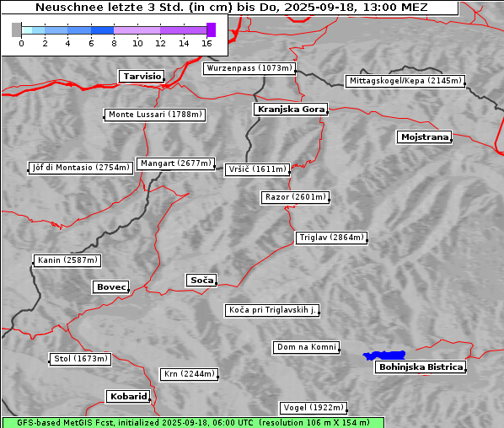
Task: Pick the pale cyan 0-1 cm swatch
Action: [27, 30]
